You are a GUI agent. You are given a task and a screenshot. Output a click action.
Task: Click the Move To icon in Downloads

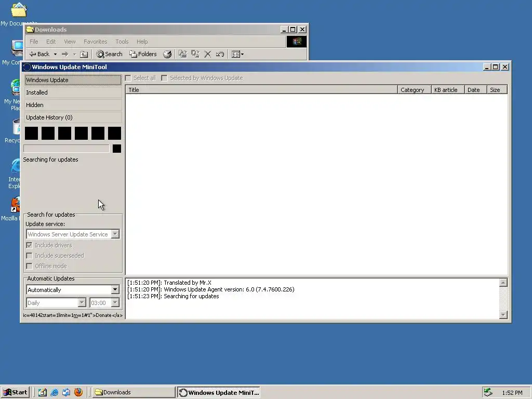183,54
